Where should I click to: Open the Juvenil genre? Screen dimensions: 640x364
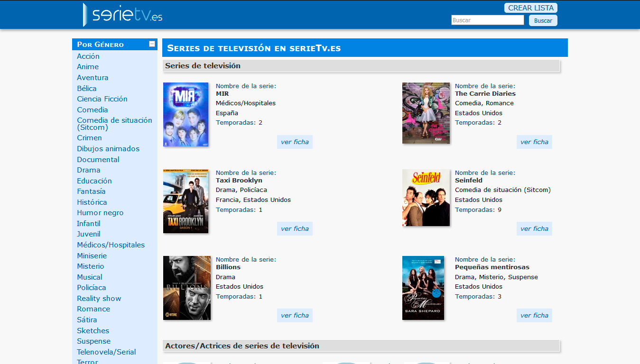pyautogui.click(x=89, y=234)
